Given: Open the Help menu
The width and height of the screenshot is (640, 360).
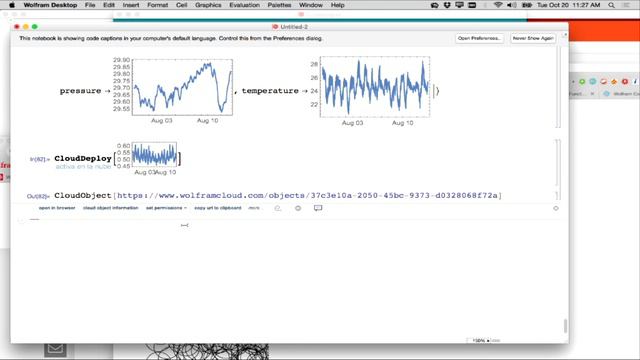Looking at the screenshot, I should (x=337, y=5).
